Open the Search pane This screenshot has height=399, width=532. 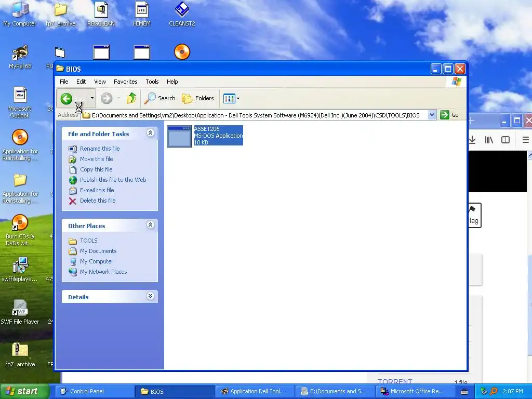point(160,98)
